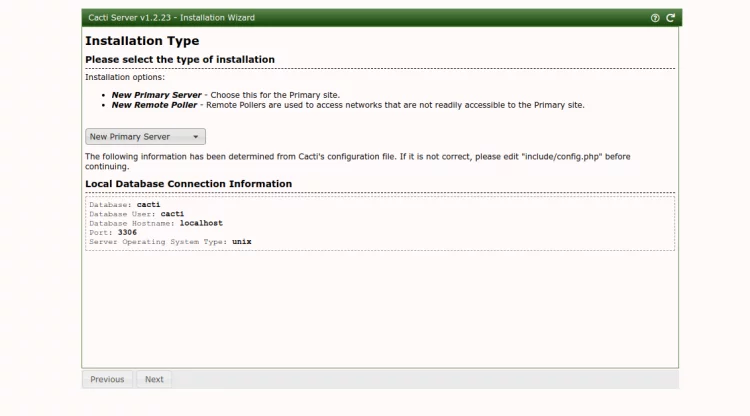Click the Port value 3306
The image size is (750, 416).
127,232
